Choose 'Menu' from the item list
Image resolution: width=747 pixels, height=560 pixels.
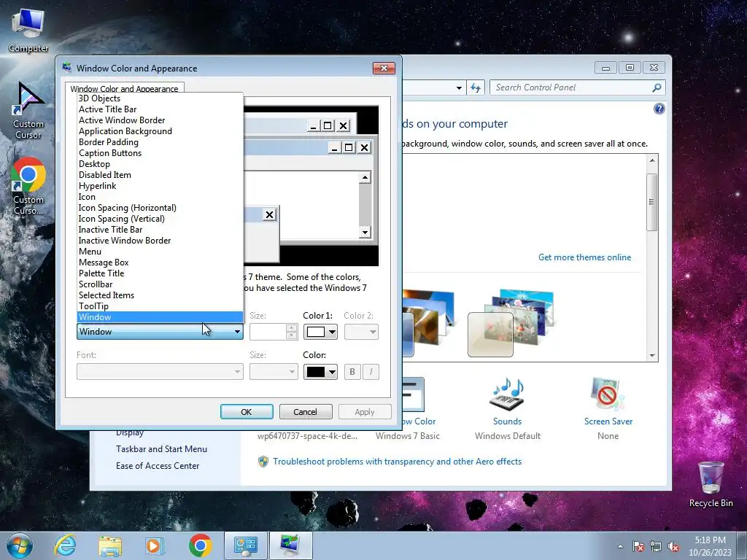click(160, 252)
